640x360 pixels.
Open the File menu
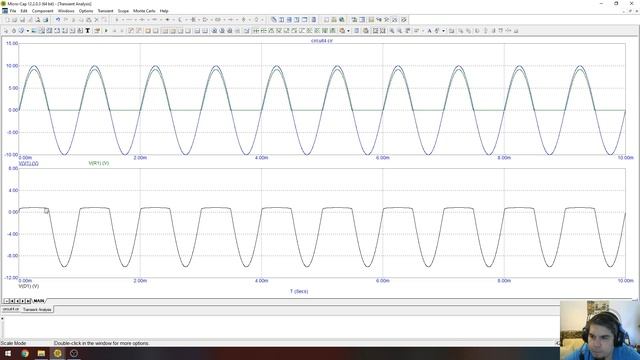point(13,11)
